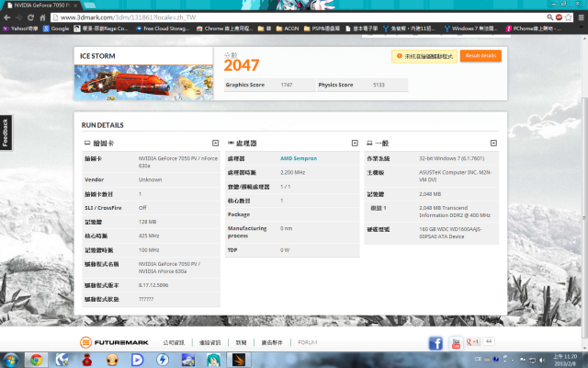Bookmark this page with the star icon
Viewport: 588px width, 368px height.
pyautogui.click(x=568, y=17)
